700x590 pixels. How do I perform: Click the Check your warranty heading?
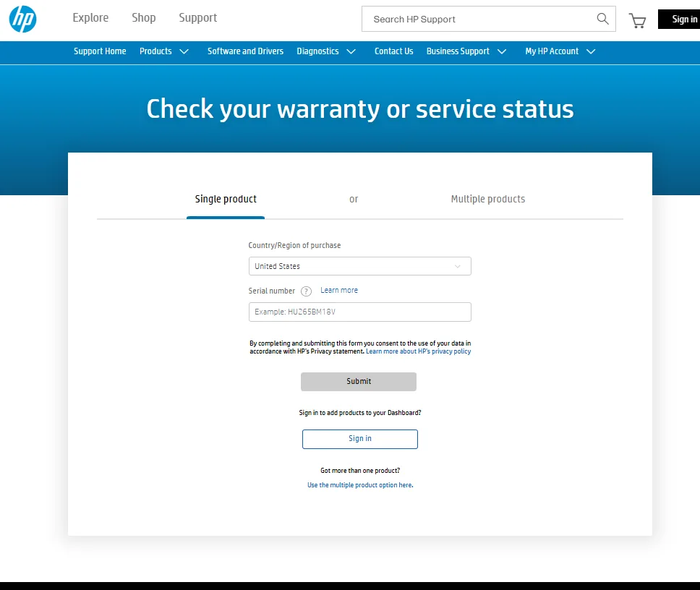pos(360,109)
